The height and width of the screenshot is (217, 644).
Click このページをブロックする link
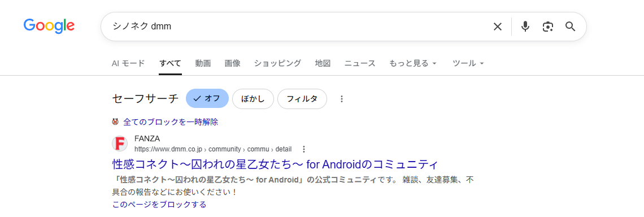point(159,204)
